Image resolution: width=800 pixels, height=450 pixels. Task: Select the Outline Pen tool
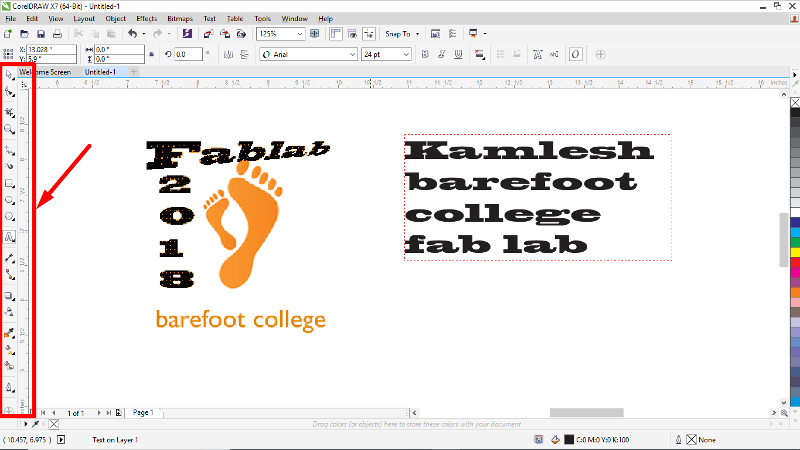(9, 387)
